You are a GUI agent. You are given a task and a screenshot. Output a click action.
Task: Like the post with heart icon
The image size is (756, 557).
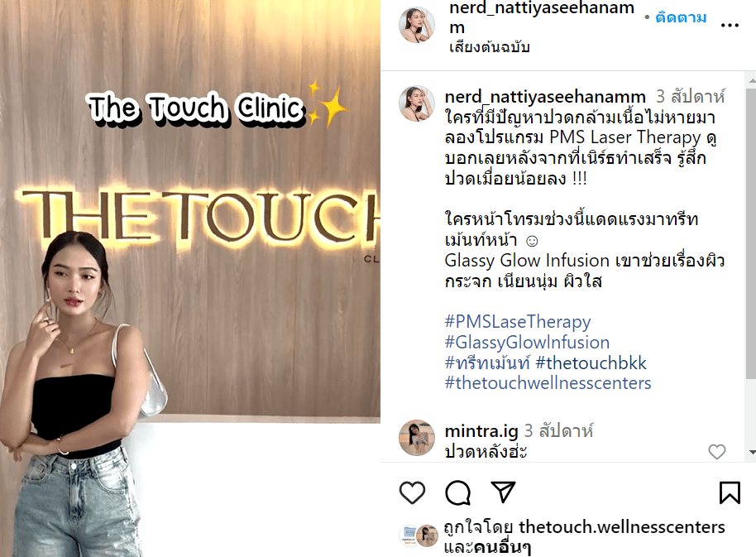(412, 492)
